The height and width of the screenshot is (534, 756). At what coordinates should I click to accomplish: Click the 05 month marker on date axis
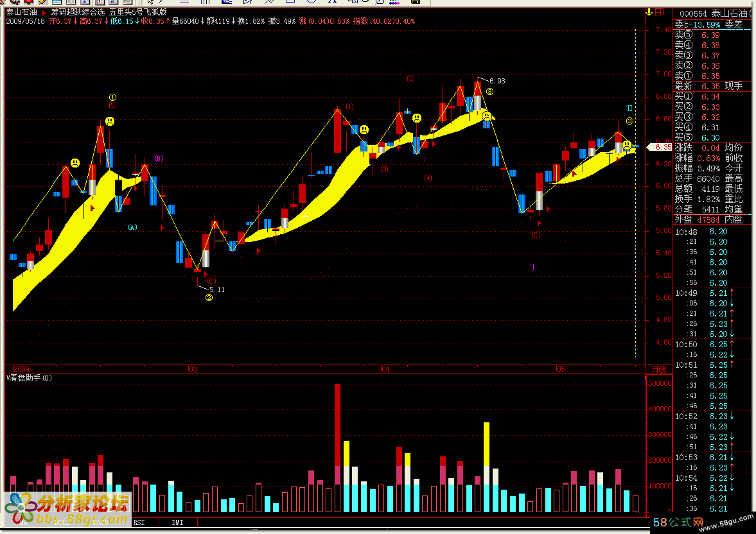pyautogui.click(x=560, y=369)
